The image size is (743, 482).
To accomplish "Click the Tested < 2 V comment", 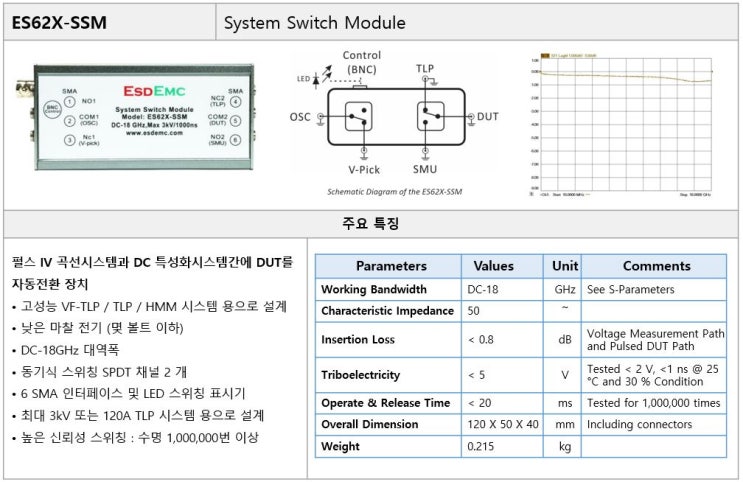I will click(652, 375).
